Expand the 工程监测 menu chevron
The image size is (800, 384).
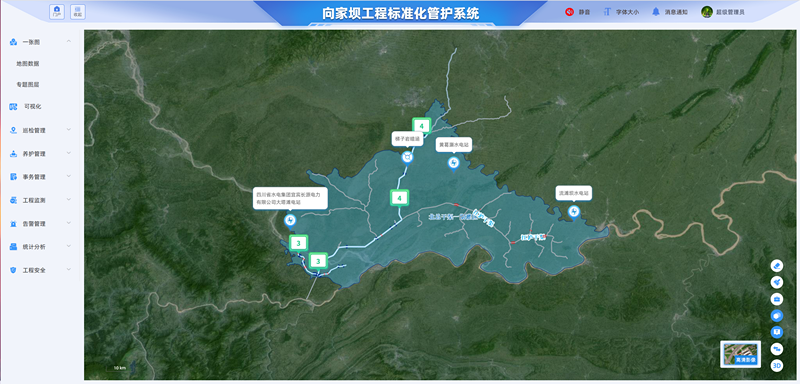point(69,200)
